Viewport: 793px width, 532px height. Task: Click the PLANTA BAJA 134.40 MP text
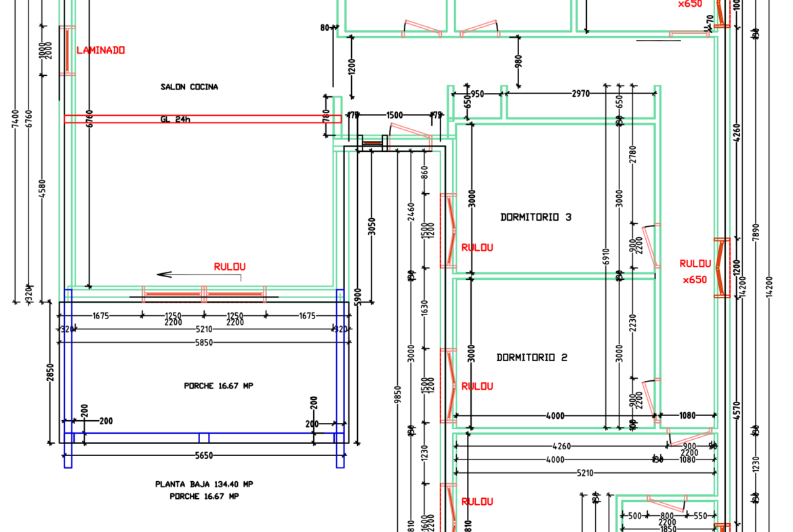click(x=204, y=485)
